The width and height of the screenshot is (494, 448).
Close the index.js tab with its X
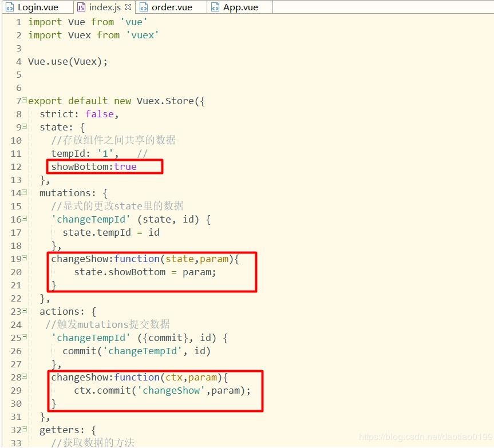(128, 7)
